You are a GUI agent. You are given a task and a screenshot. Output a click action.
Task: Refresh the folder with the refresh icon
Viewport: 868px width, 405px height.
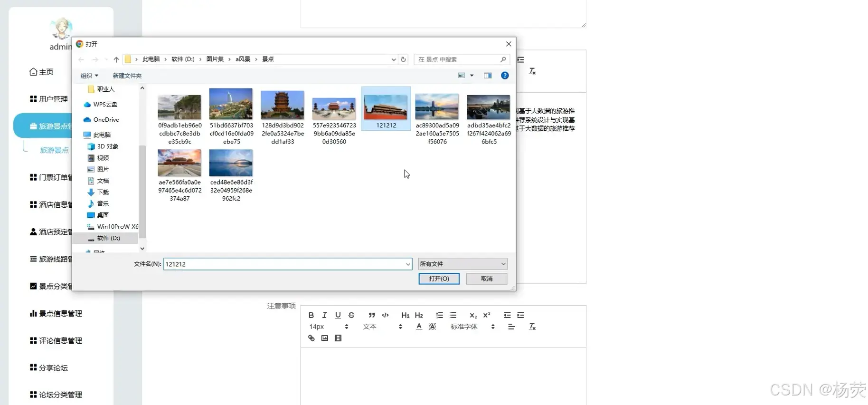pyautogui.click(x=403, y=59)
